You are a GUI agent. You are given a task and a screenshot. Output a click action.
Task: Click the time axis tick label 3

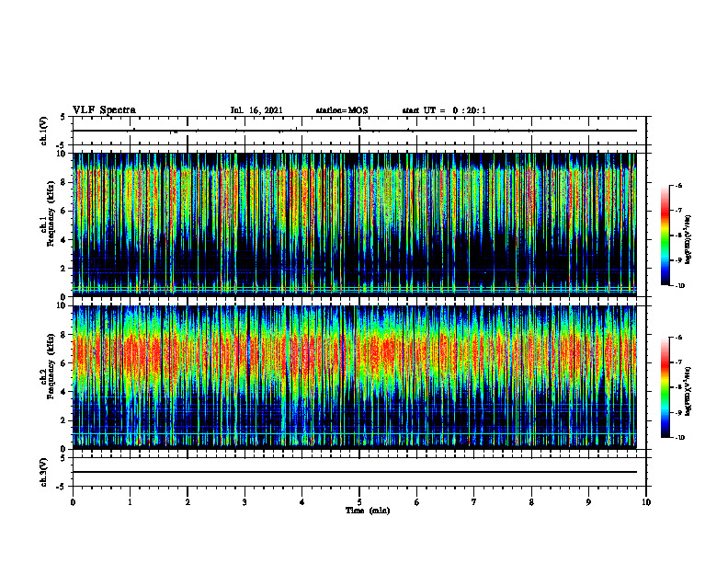pyautogui.click(x=245, y=502)
